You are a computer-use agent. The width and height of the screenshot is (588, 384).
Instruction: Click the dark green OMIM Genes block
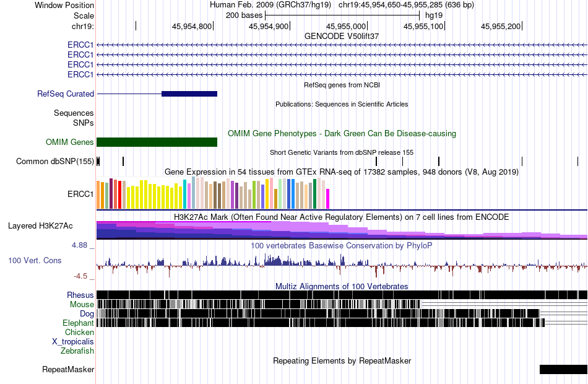click(x=157, y=142)
